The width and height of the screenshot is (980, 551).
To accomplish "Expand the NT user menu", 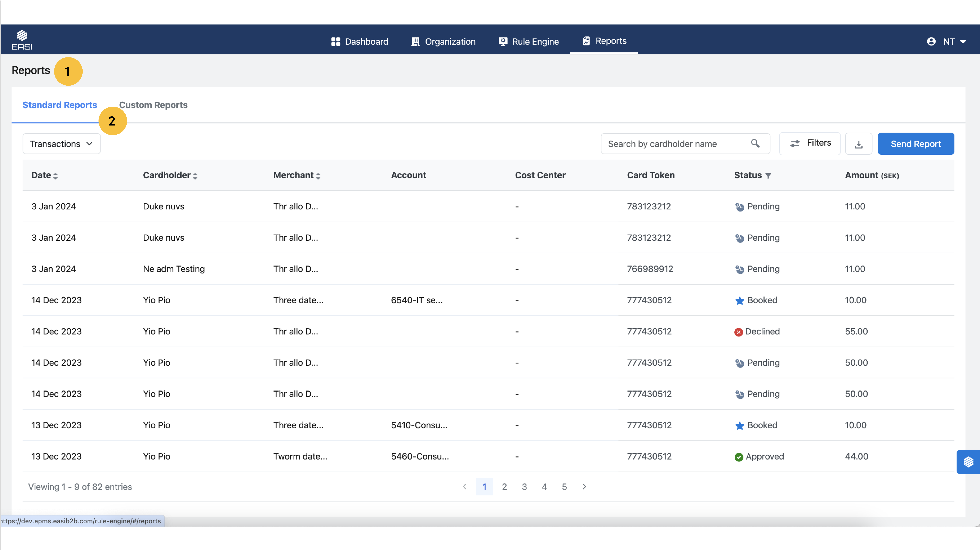I will click(x=963, y=42).
